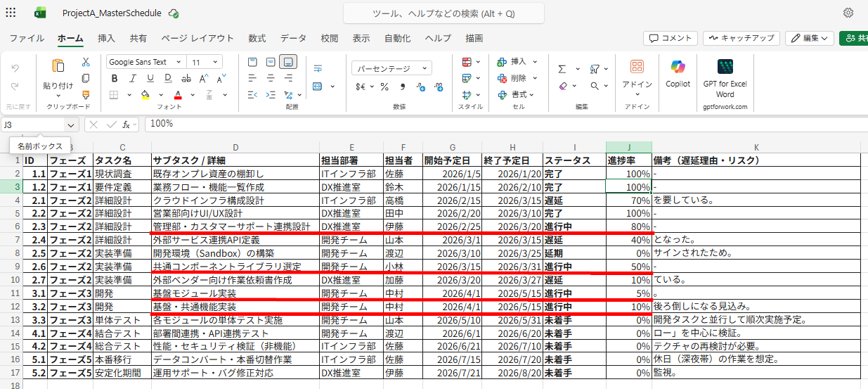Click the キャッチアップ button
The image size is (868, 389).
click(741, 38)
